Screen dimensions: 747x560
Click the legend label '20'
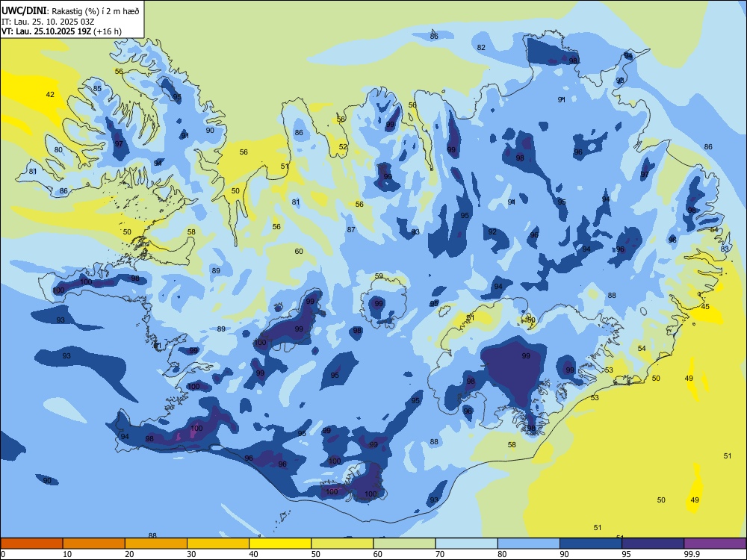click(x=129, y=554)
